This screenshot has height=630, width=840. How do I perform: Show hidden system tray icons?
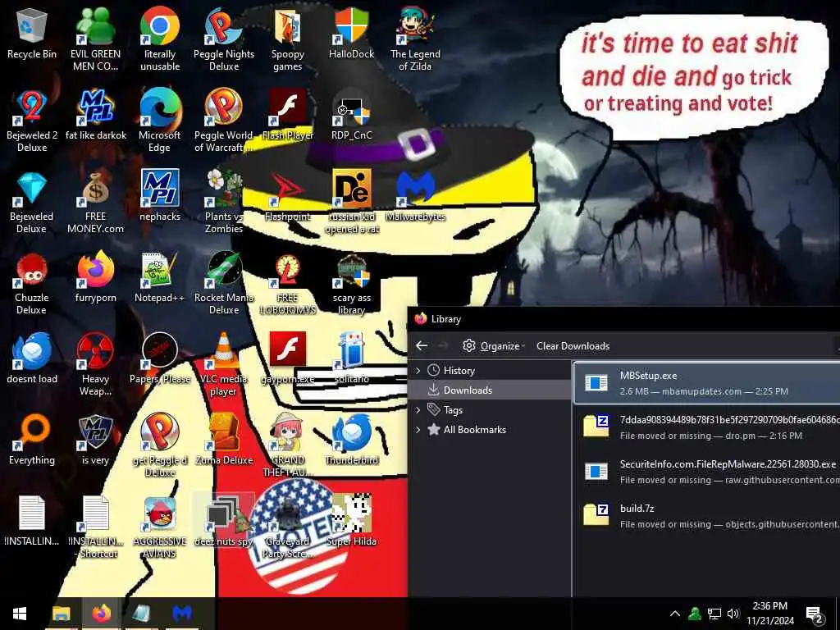pyautogui.click(x=675, y=614)
